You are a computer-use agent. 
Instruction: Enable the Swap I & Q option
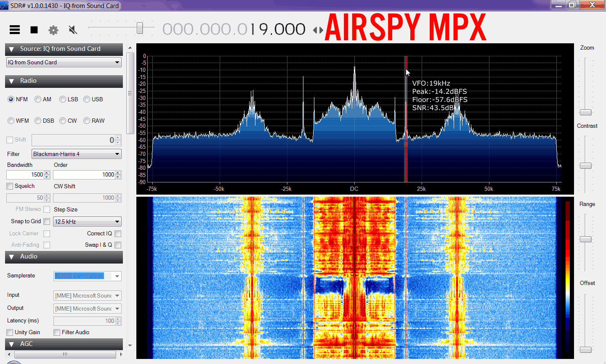118,245
